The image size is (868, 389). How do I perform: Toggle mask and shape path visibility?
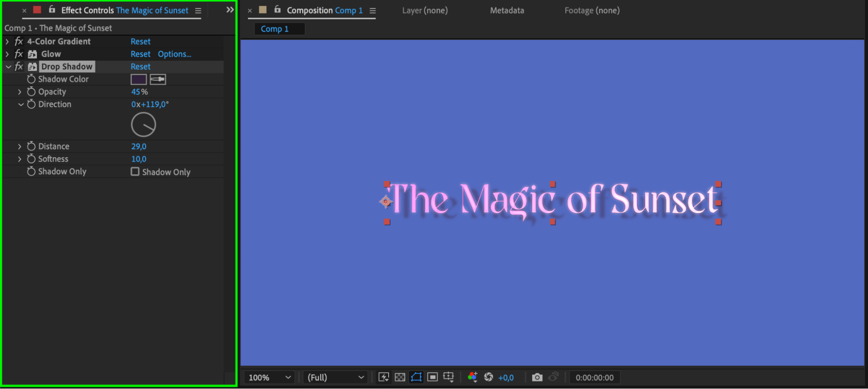tap(416, 377)
